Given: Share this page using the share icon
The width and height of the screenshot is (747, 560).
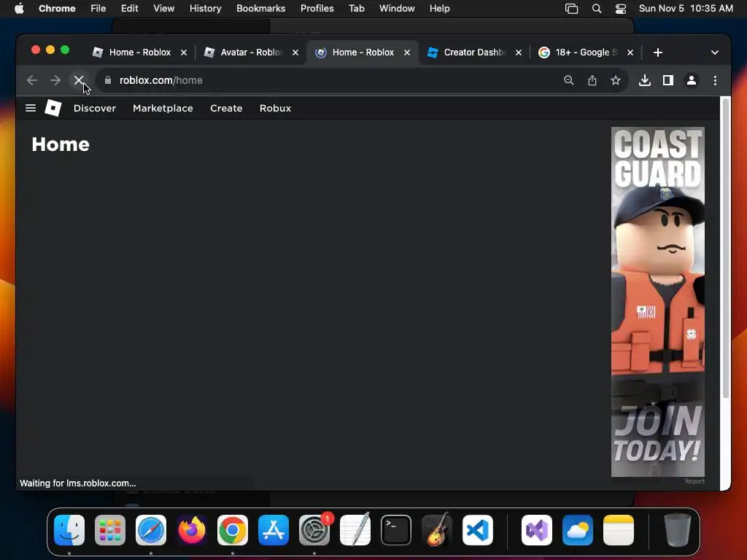Looking at the screenshot, I should 592,80.
